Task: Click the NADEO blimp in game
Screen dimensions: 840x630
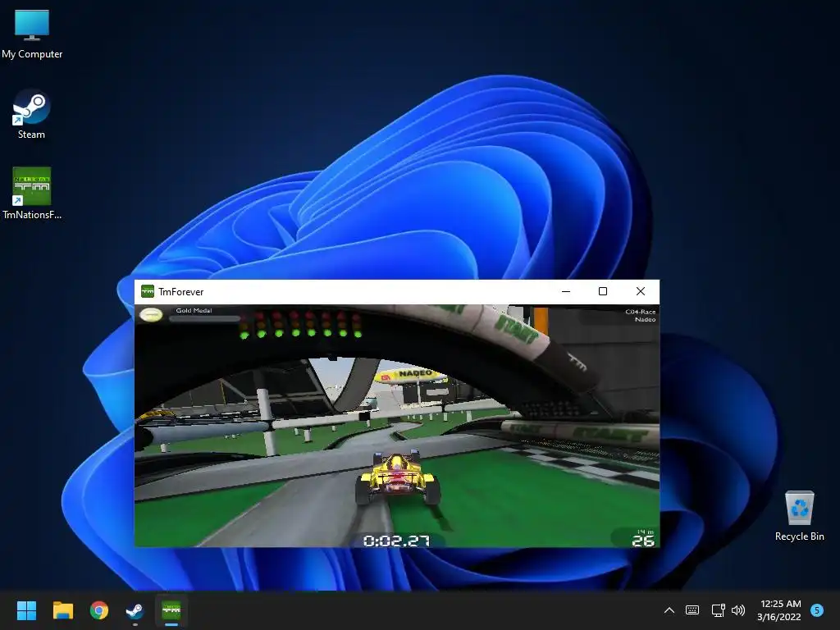Action: point(412,375)
